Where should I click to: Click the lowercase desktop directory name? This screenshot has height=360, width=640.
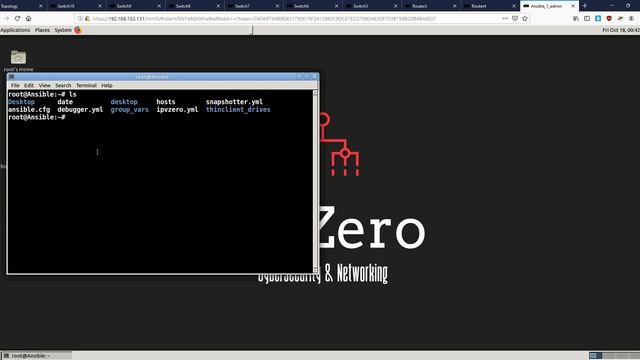tap(124, 102)
